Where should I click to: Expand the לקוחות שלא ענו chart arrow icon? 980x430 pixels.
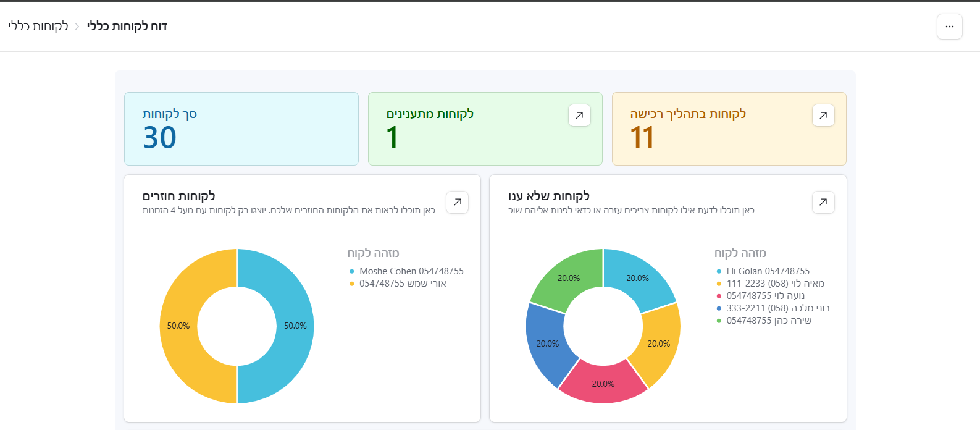tap(823, 202)
